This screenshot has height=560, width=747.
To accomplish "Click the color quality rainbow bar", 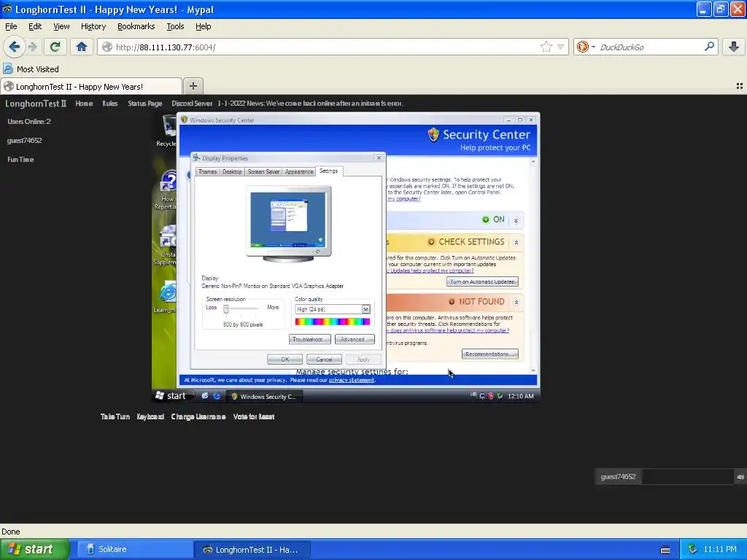I will pyautogui.click(x=332, y=322).
